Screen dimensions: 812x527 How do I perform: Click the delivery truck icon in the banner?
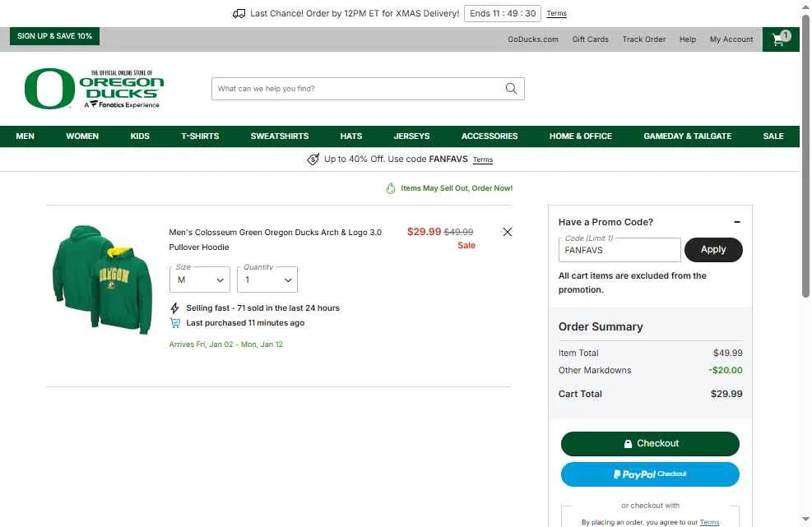pos(239,13)
